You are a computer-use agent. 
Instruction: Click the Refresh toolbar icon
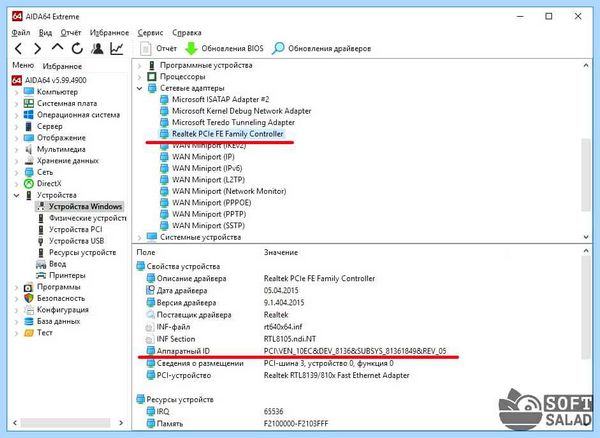coord(77,49)
